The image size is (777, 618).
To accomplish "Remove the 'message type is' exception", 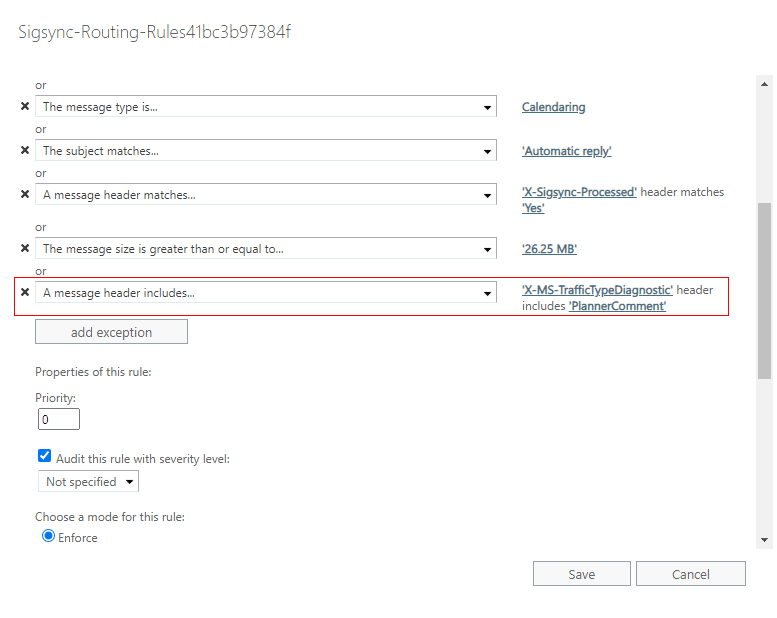I will pos(25,106).
